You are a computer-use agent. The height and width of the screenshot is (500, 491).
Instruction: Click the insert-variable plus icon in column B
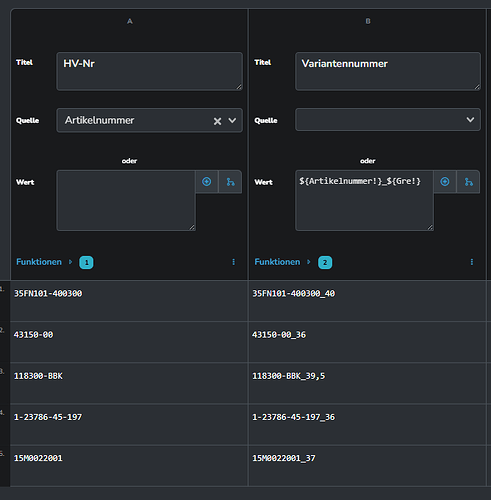point(445,182)
